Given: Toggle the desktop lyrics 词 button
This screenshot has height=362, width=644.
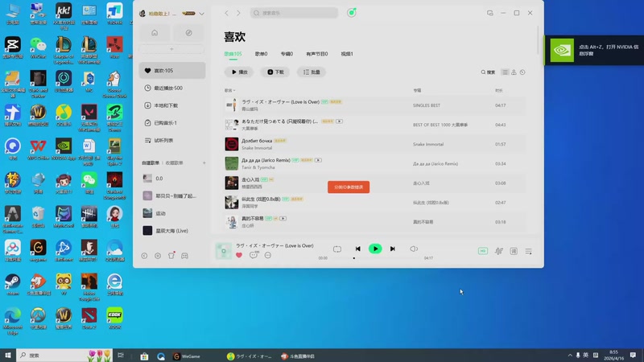Looking at the screenshot, I should point(514,251).
